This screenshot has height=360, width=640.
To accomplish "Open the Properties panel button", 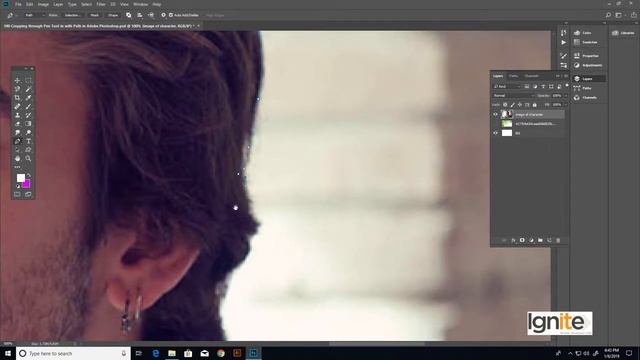I will coord(587,56).
